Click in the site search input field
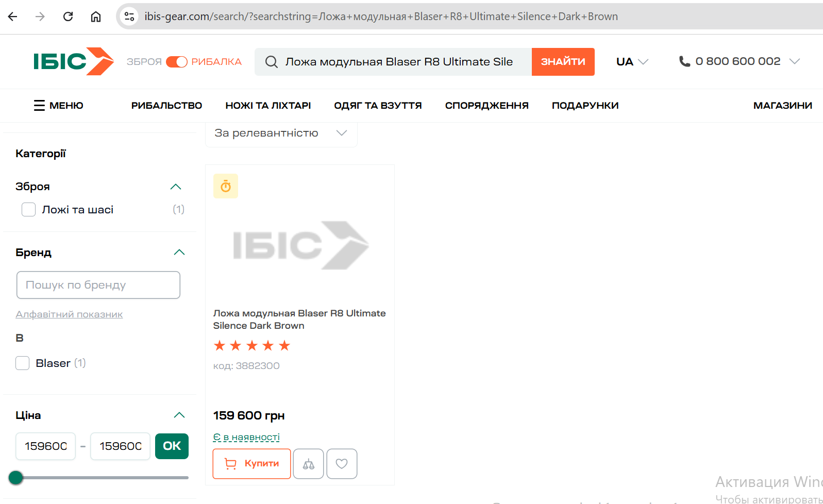 399,62
